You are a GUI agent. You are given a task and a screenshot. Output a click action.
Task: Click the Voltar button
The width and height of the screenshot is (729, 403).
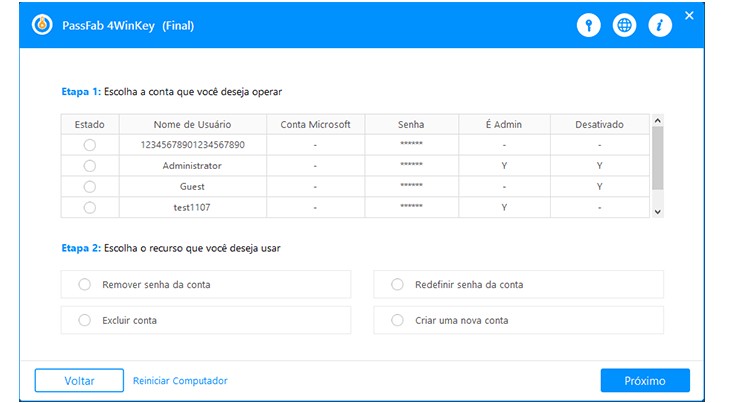coord(79,381)
